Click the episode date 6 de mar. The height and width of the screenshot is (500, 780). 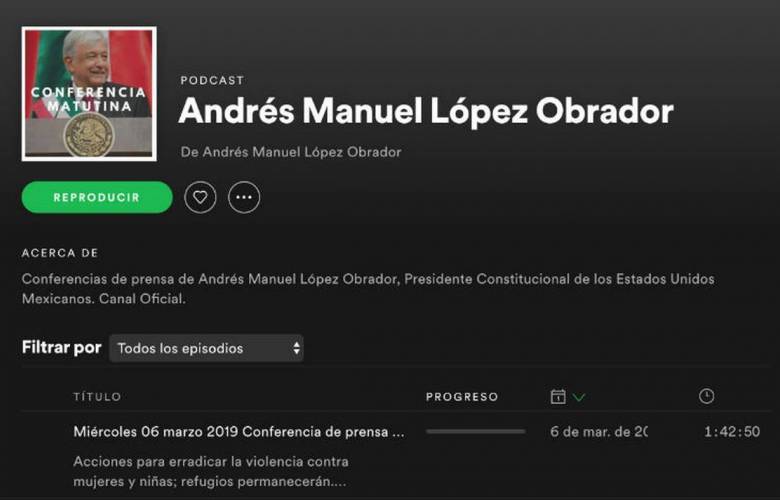click(x=599, y=431)
